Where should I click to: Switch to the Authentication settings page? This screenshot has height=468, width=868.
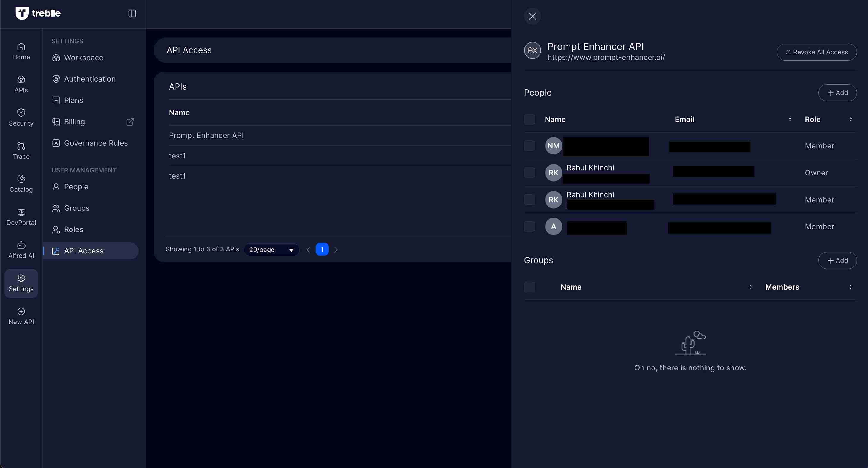pos(90,79)
